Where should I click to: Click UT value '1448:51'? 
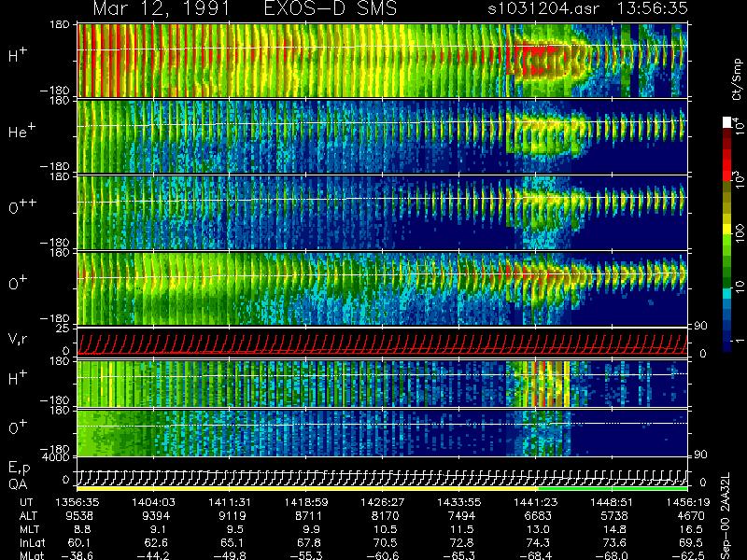click(612, 502)
